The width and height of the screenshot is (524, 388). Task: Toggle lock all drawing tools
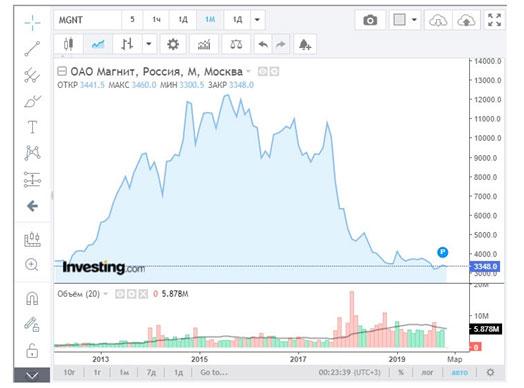click(32, 351)
